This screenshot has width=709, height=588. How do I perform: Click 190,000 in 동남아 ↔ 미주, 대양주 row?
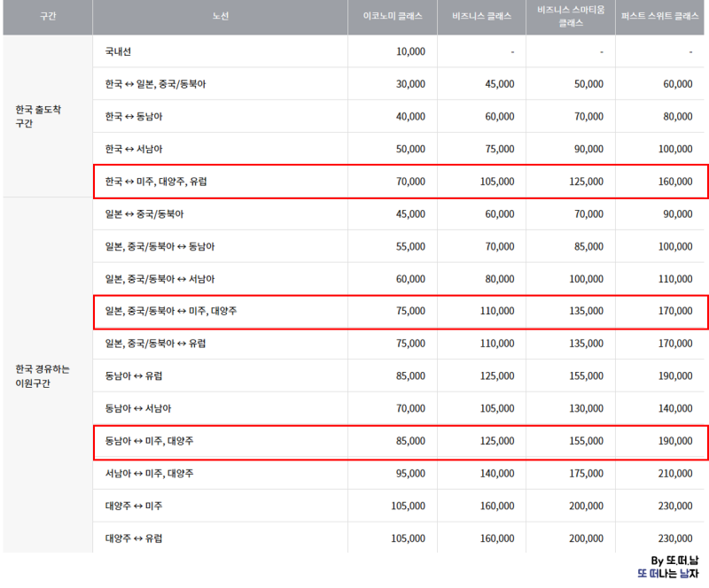point(675,441)
